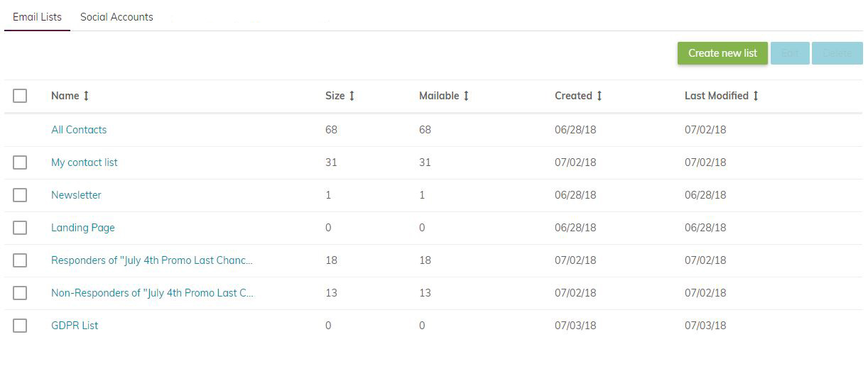Check the Non-Responders list checkbox

(20, 293)
